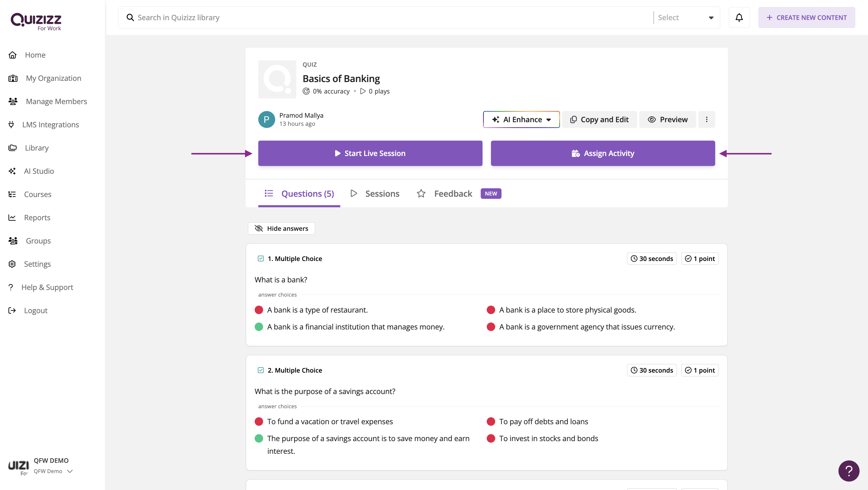Click the Manage Members sidebar icon
Screen dimensions: 868x490
tap(13, 101)
